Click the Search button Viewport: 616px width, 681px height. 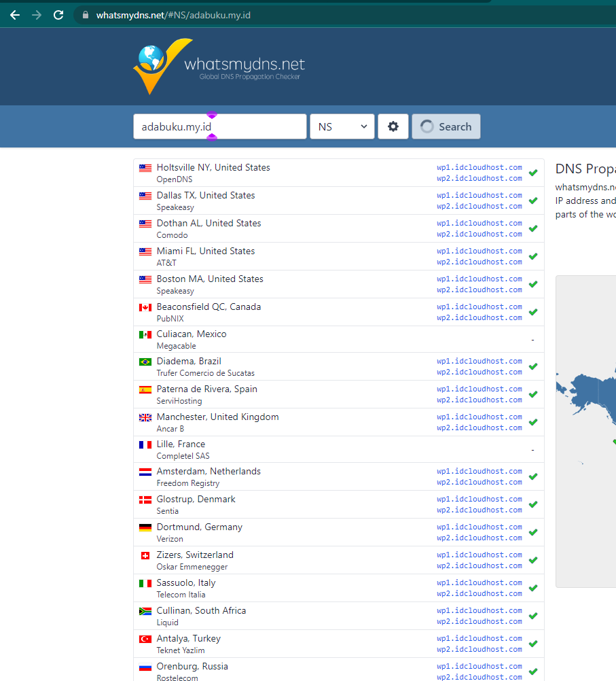446,126
